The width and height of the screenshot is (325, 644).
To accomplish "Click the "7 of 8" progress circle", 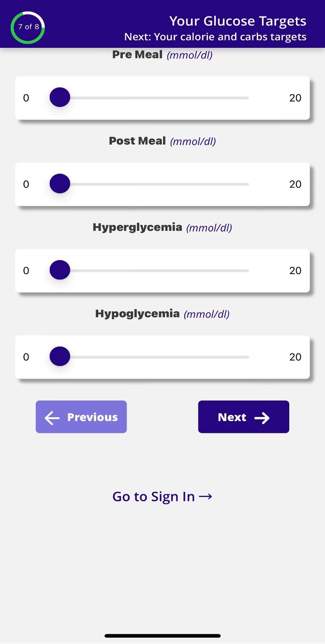I will [28, 27].
